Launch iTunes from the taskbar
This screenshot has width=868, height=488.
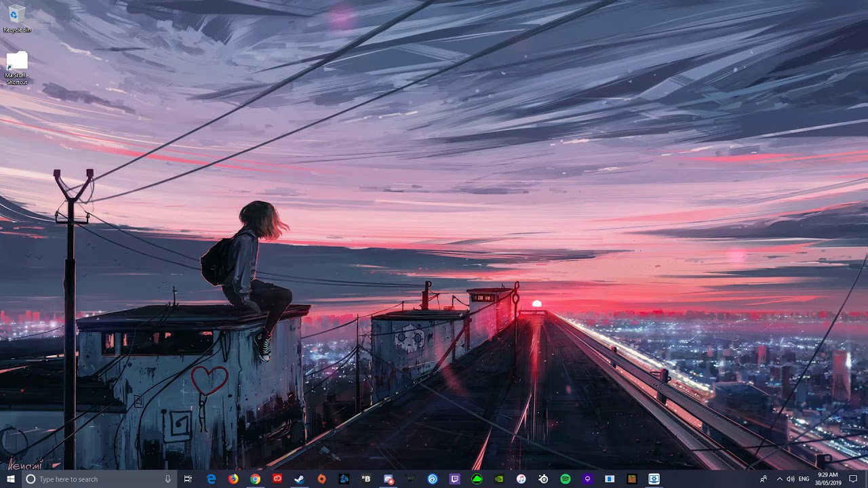pos(521,479)
